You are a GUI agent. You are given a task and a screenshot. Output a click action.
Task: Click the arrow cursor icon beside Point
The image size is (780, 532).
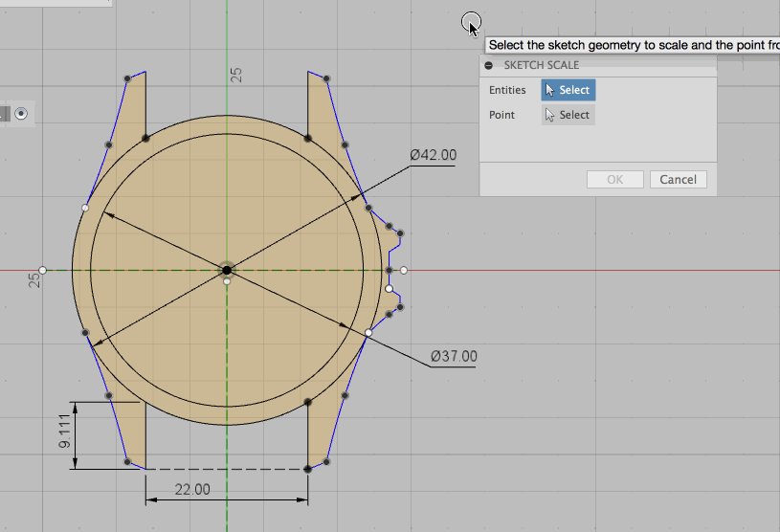549,115
